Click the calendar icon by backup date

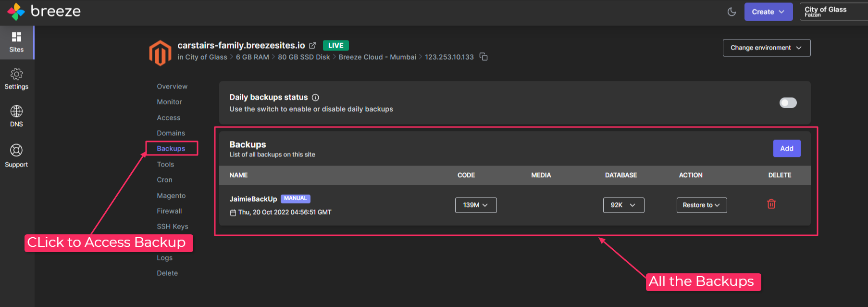pos(233,213)
